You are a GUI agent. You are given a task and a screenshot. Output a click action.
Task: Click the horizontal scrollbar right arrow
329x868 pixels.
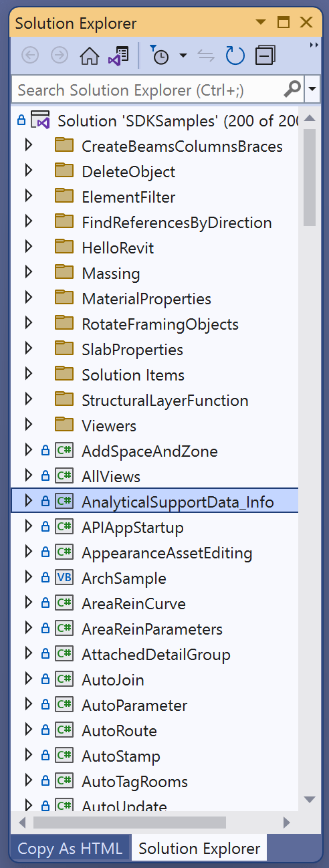tap(287, 822)
